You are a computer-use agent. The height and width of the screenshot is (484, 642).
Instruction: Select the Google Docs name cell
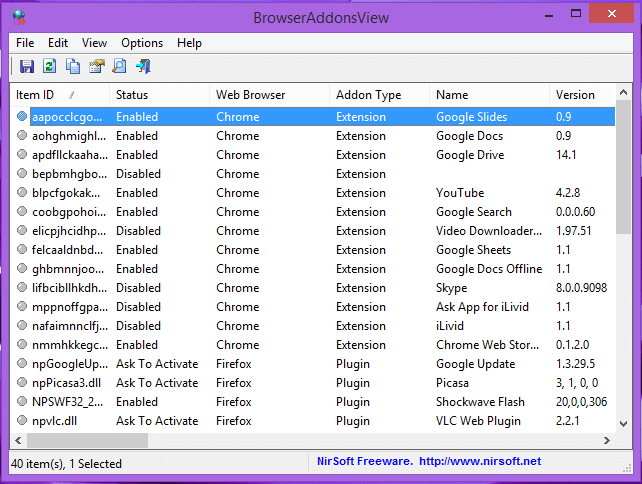pyautogui.click(x=469, y=136)
